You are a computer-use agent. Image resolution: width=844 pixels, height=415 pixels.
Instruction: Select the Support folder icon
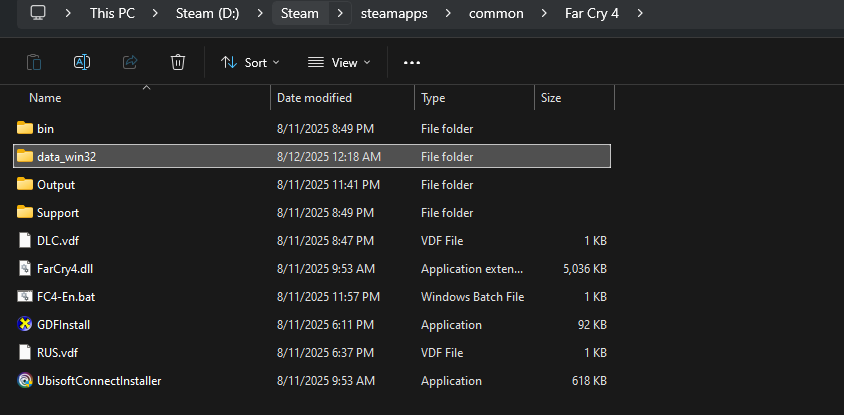(25, 212)
